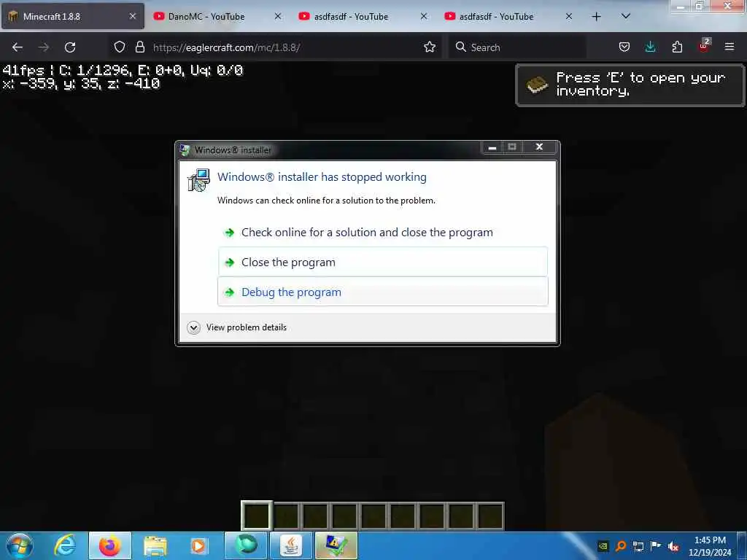Viewport: 747px width, 560px height.
Task: Open the Windows installer taskbar item
Action: [x=336, y=545]
